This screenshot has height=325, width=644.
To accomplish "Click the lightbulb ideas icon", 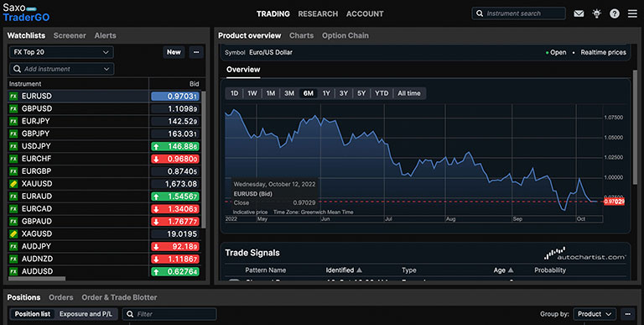I will pyautogui.click(x=597, y=13).
